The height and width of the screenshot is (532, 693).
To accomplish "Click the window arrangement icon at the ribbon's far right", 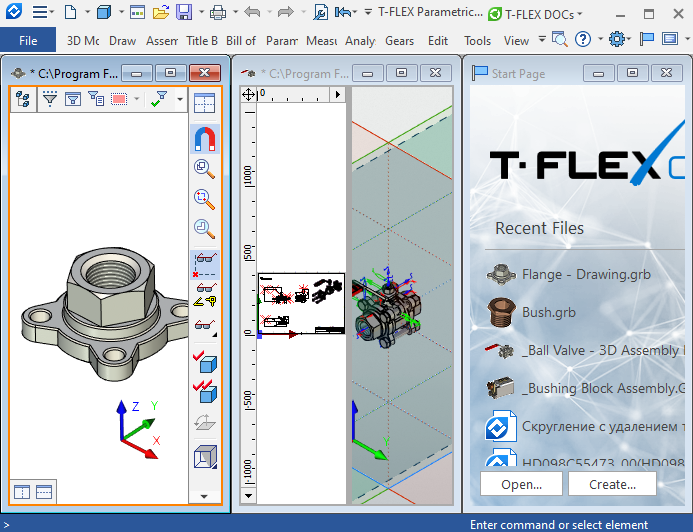I will pos(670,39).
